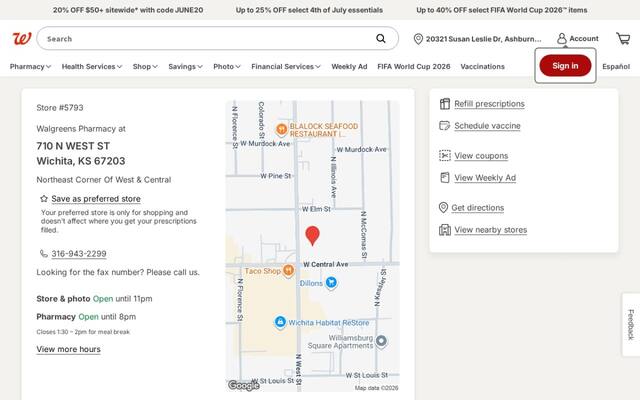Expand the Pharmacy menu
Viewport: 640px width, 400px height.
tap(30, 67)
